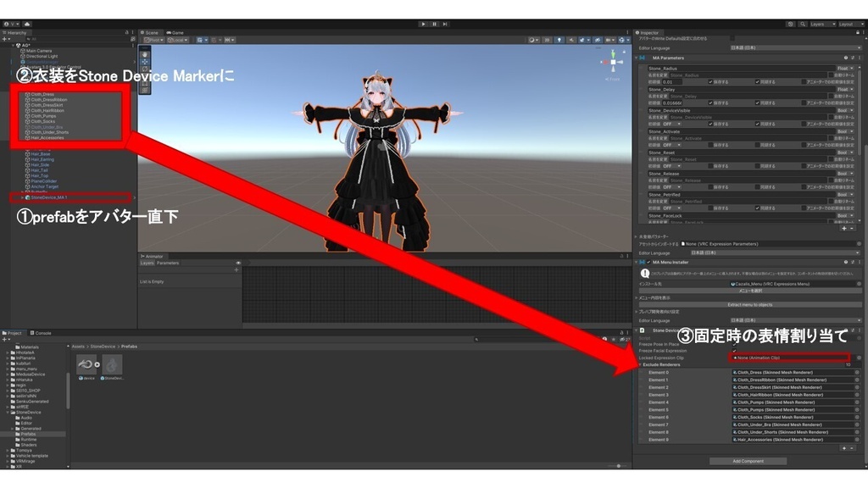The height and width of the screenshot is (488, 868).
Task: Toggle Freeze Facial Expression checkbox
Action: (735, 351)
